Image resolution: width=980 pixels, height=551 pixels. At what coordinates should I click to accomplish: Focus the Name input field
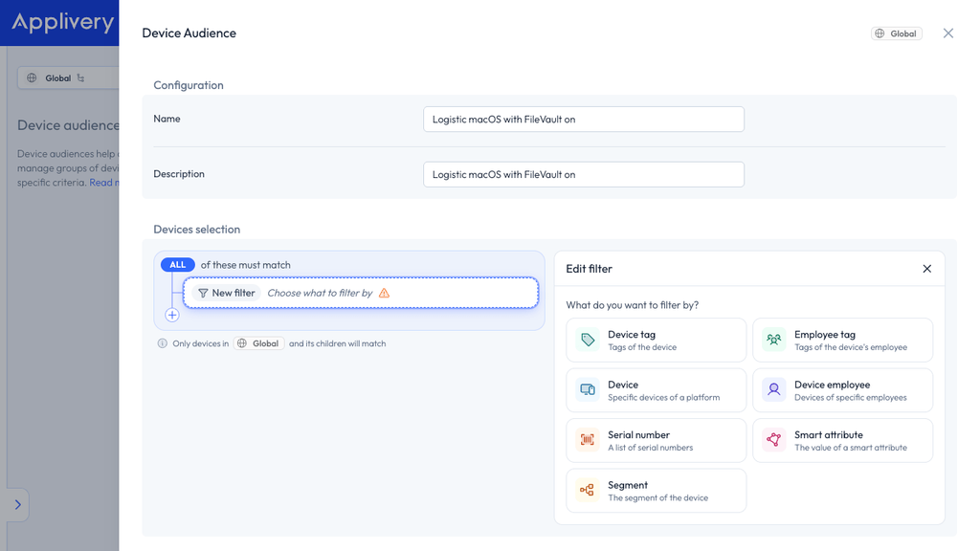(584, 120)
